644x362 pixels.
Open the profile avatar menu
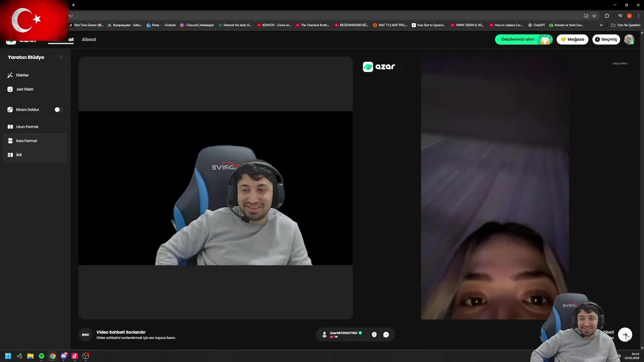tap(629, 39)
